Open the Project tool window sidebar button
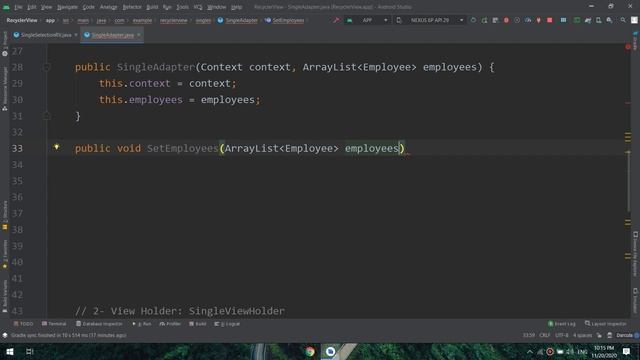640x360 pixels. [x=4, y=44]
